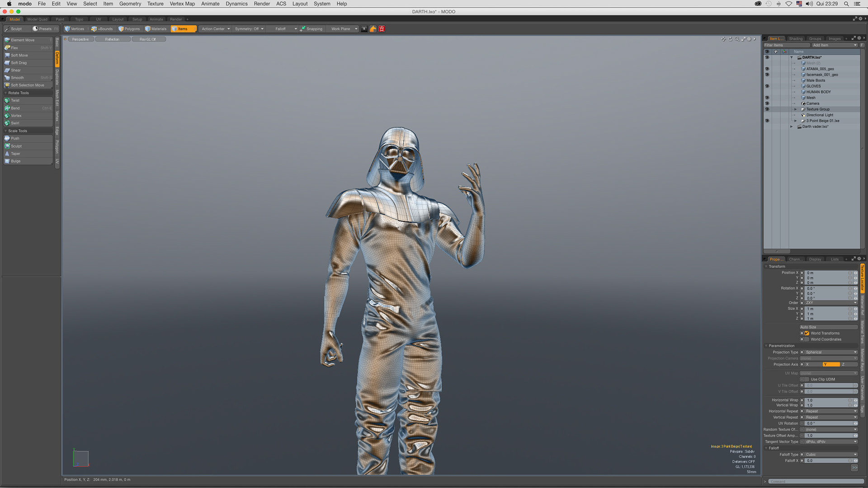This screenshot has width=868, height=488.
Task: Activate the Soft Drag tool
Action: [28, 63]
